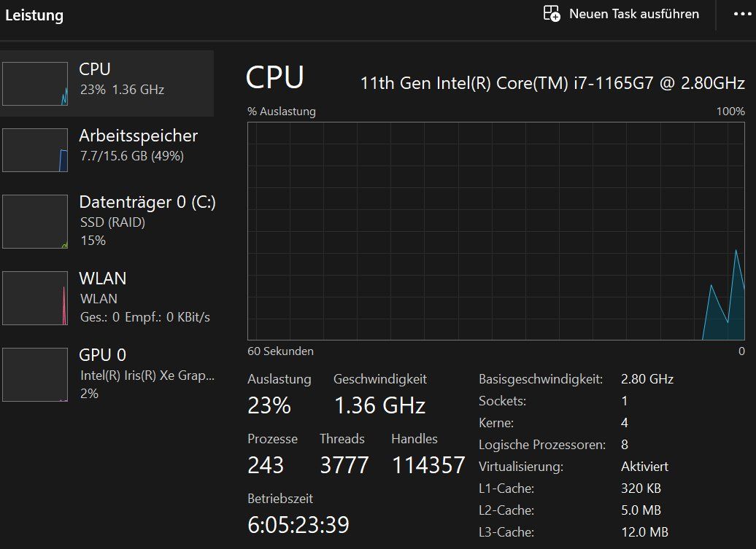Click the Kerne value 4
The image size is (756, 549).
click(x=625, y=423)
